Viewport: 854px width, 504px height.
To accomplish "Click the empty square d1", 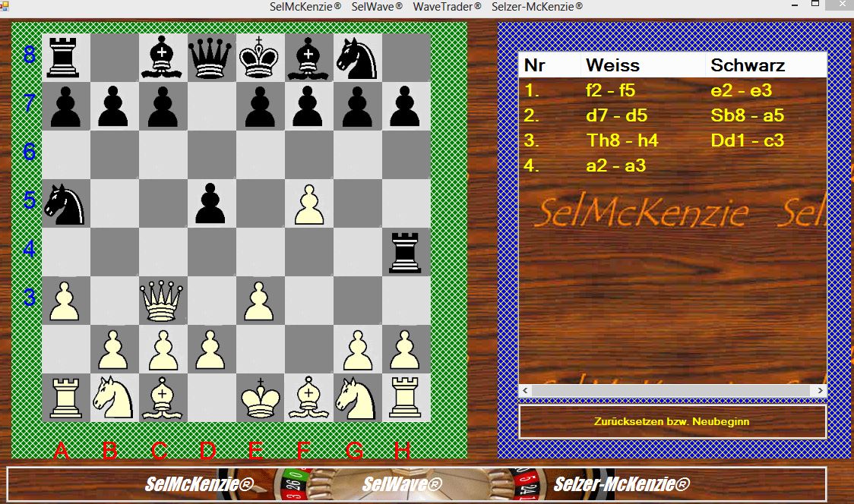I will click(211, 398).
